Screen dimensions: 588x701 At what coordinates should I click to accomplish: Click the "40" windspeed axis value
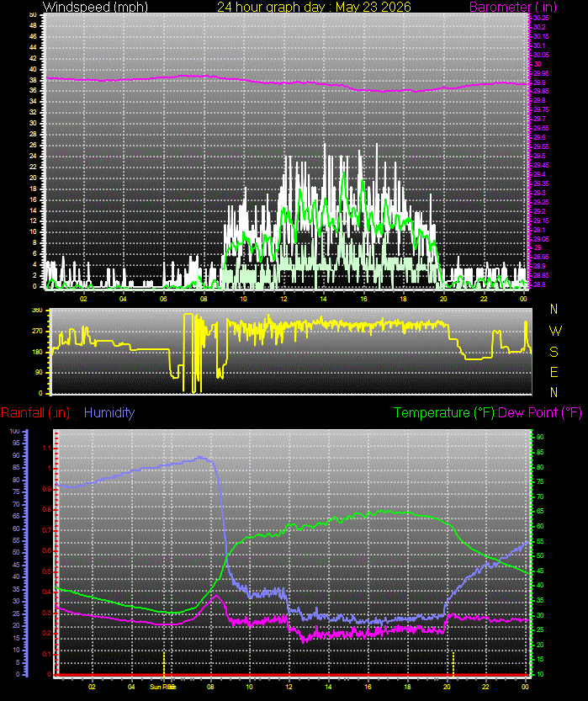point(33,69)
